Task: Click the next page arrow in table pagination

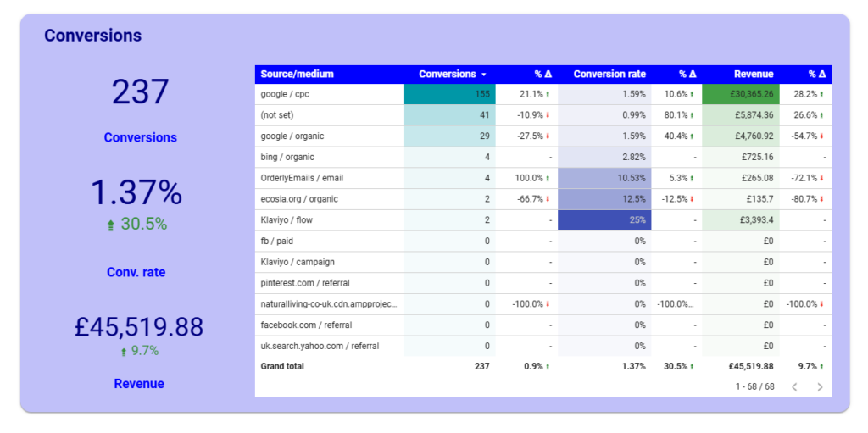Action: [820, 387]
